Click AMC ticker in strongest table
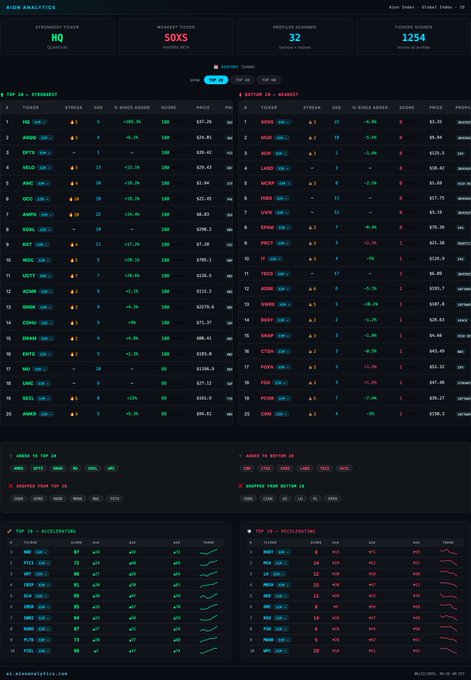The width and height of the screenshot is (471, 680). (x=28, y=183)
